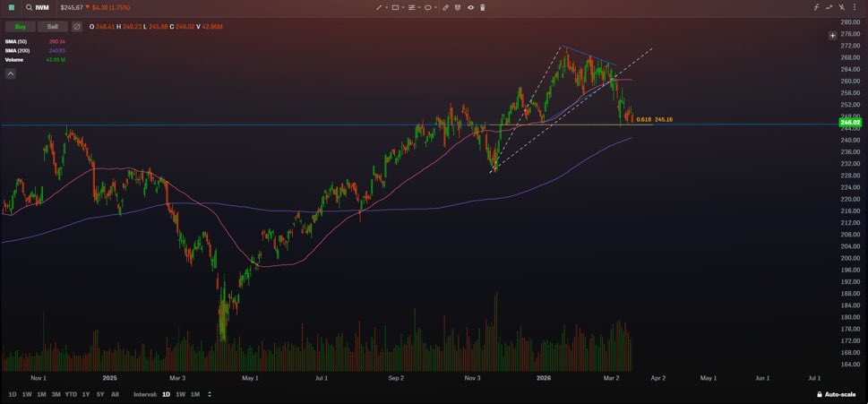Click the 260.34 SMA (50) value
The image size is (868, 404).
coord(57,41)
